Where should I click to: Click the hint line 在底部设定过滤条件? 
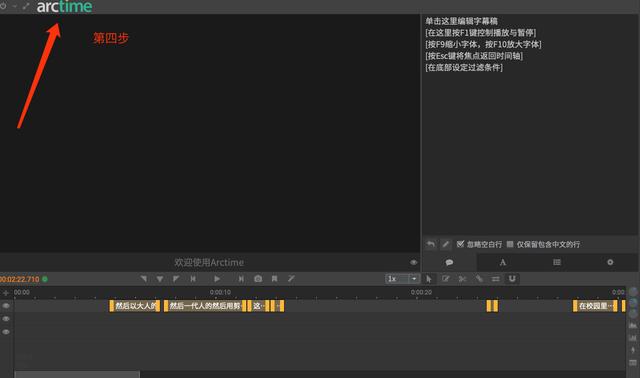click(464, 67)
